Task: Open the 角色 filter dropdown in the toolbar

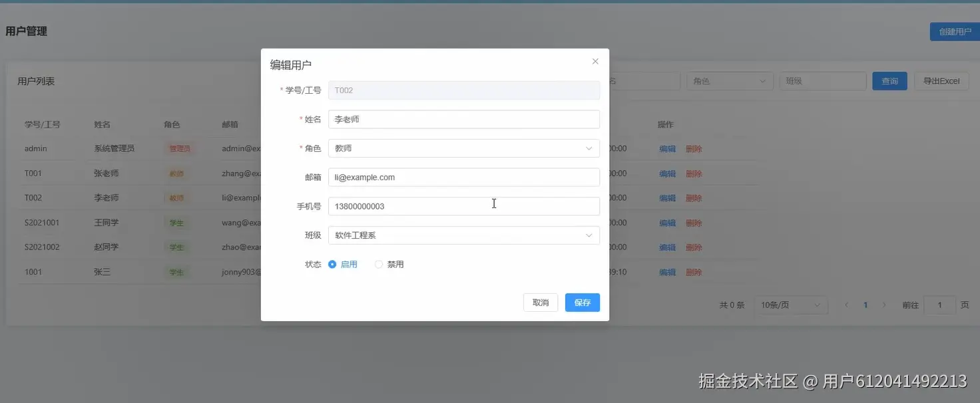Action: 730,80
